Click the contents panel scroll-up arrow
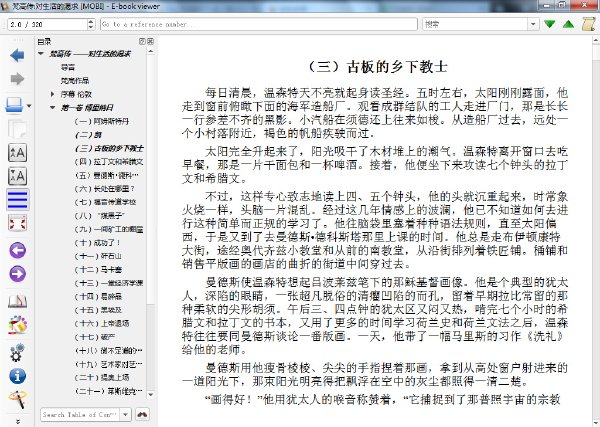The height and width of the screenshot is (427, 600). pos(150,51)
